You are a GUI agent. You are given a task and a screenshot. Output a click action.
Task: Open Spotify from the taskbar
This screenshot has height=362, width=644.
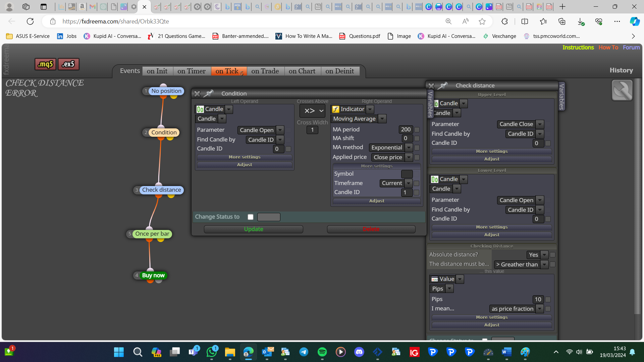[x=322, y=352]
